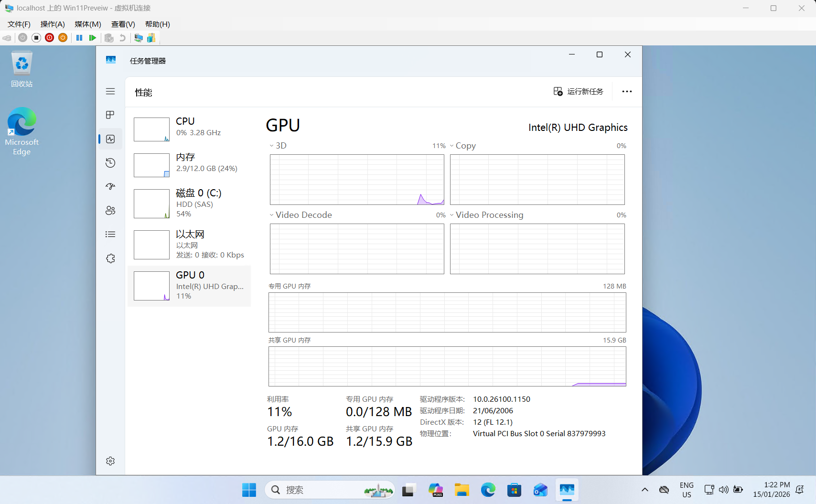Image resolution: width=816 pixels, height=504 pixels.
Task: Open the Video Decode engine selector
Action: point(301,215)
